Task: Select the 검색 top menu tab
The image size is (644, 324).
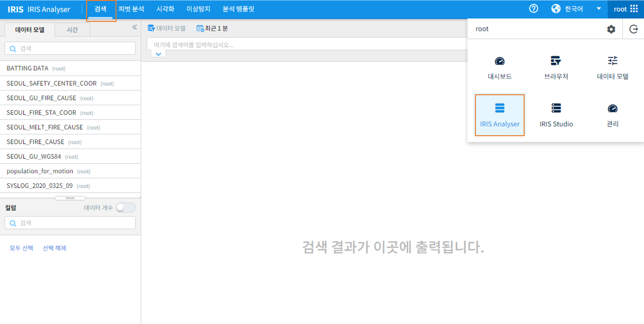Action: tap(100, 9)
